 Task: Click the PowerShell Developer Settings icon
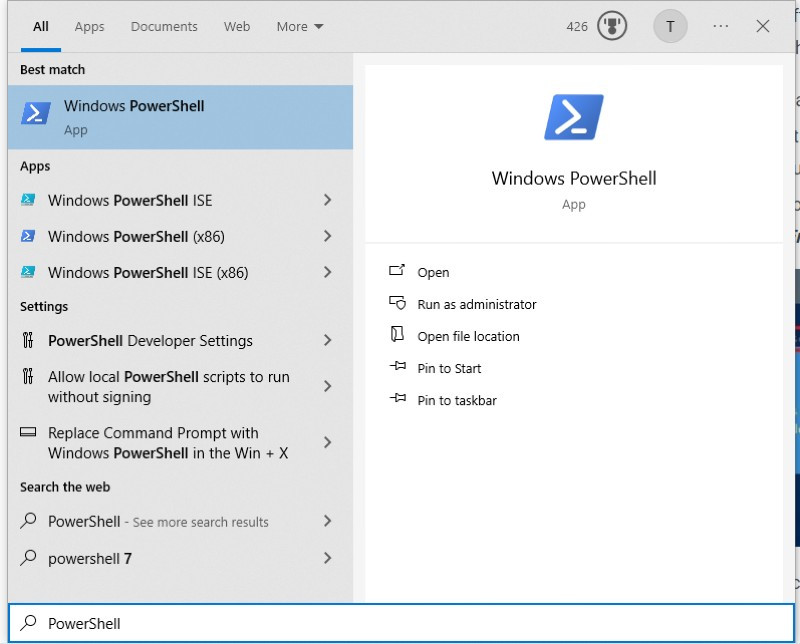(28, 340)
